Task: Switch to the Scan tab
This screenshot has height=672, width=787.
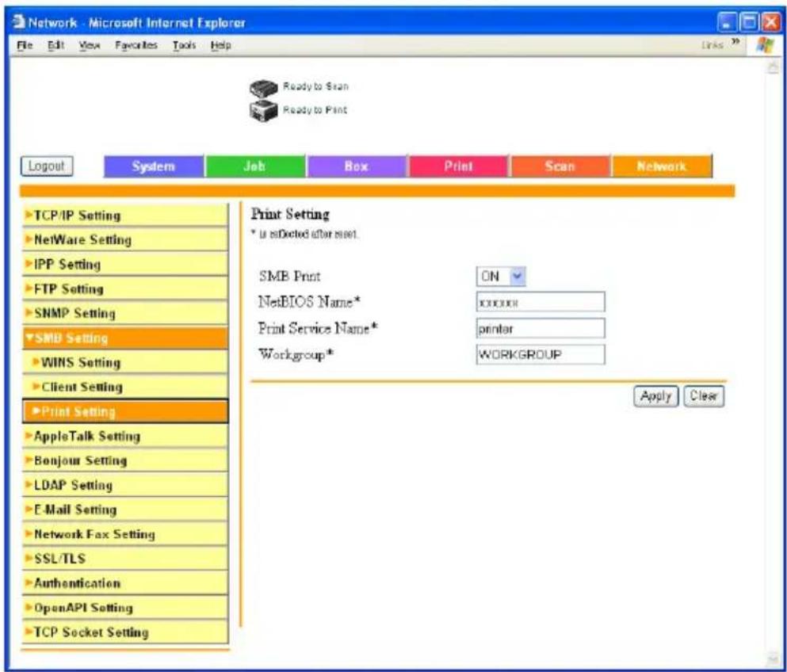Action: coord(560,166)
